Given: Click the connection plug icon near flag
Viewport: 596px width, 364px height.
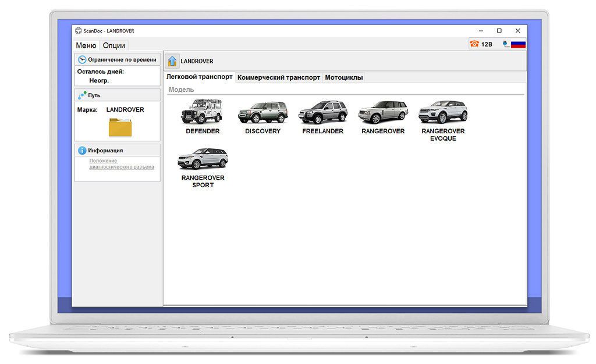Looking at the screenshot, I should [505, 44].
